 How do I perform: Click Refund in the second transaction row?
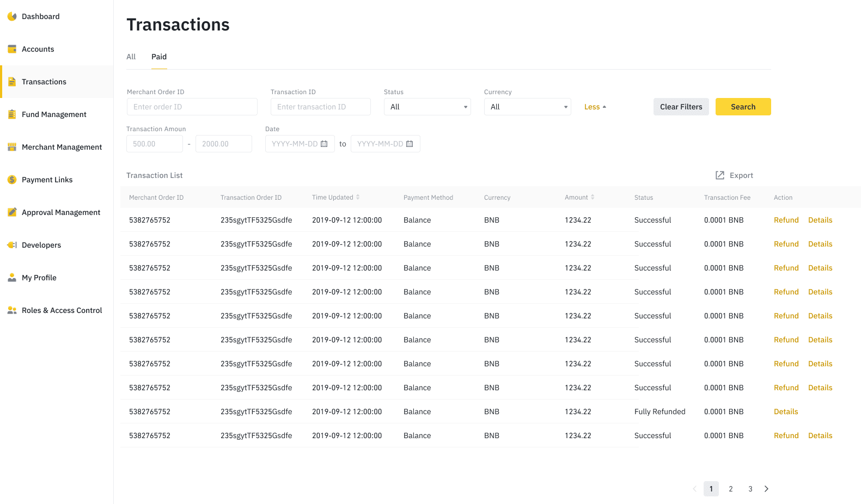[x=786, y=244]
